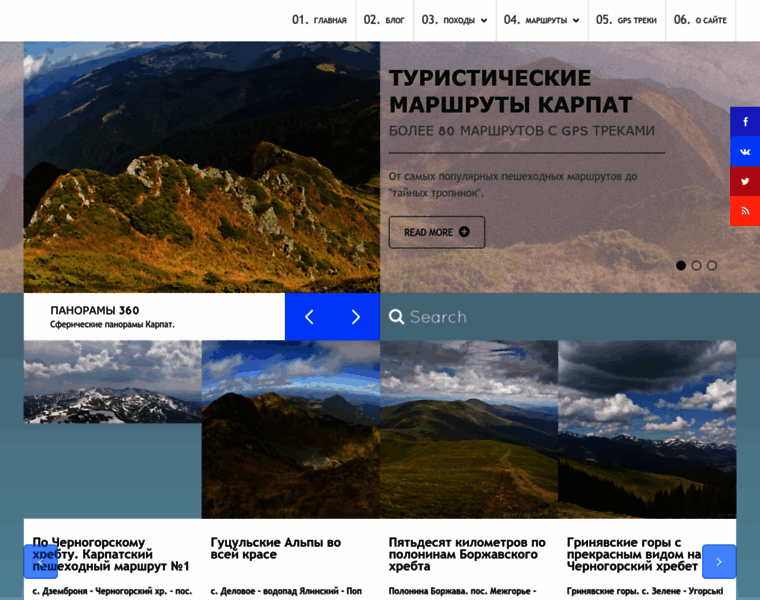This screenshot has width=760, height=600.
Task: Click route text с. Дземброня - Черногорский хр.
Action: (112, 591)
